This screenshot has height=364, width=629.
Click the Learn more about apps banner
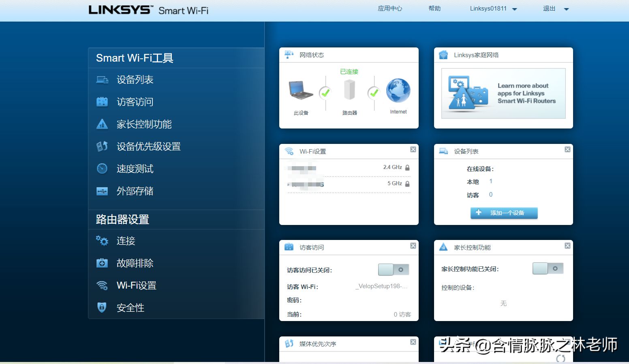point(503,93)
